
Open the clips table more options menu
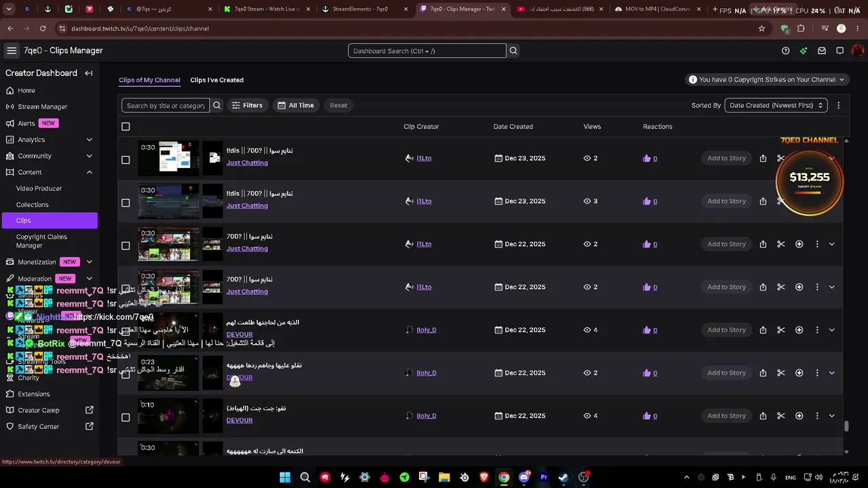tap(838, 105)
